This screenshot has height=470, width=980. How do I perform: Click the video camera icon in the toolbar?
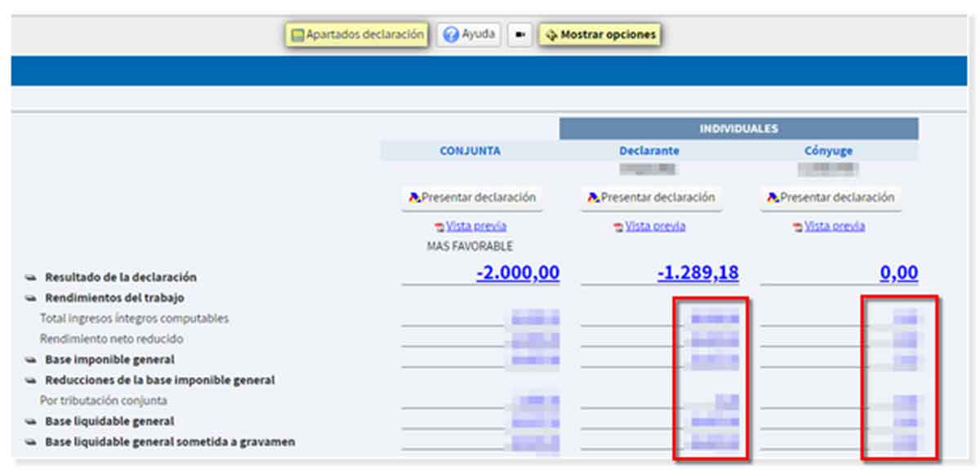[x=519, y=35]
